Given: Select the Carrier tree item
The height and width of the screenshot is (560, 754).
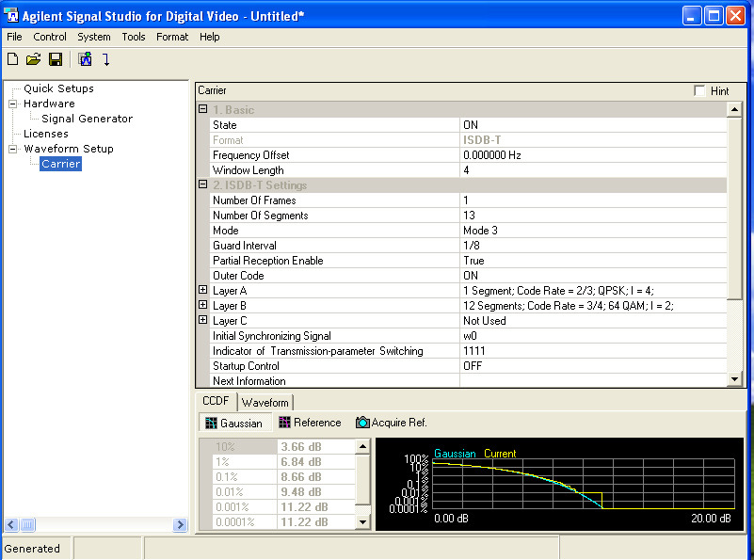Looking at the screenshot, I should coord(60,164).
